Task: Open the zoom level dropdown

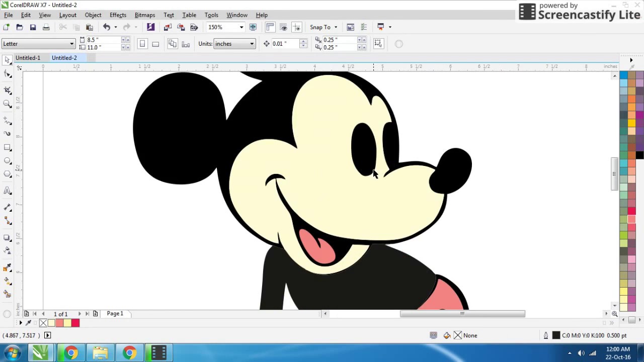Action: 242,27
